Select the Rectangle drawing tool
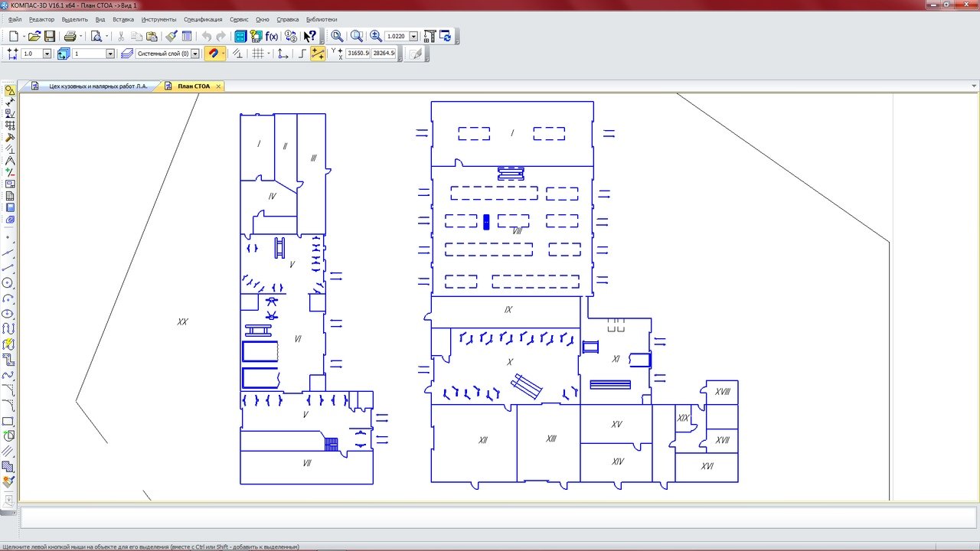Image resolution: width=980 pixels, height=551 pixels. (x=8, y=422)
